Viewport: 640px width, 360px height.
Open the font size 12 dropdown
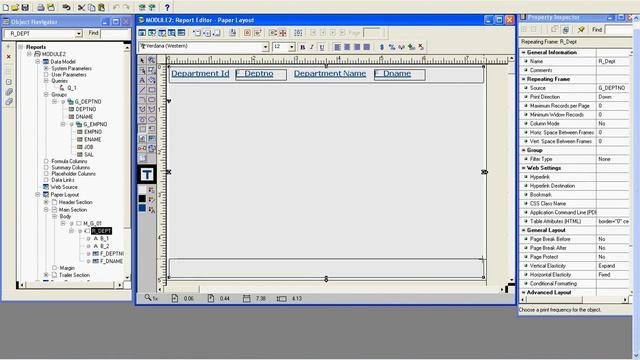[291, 47]
